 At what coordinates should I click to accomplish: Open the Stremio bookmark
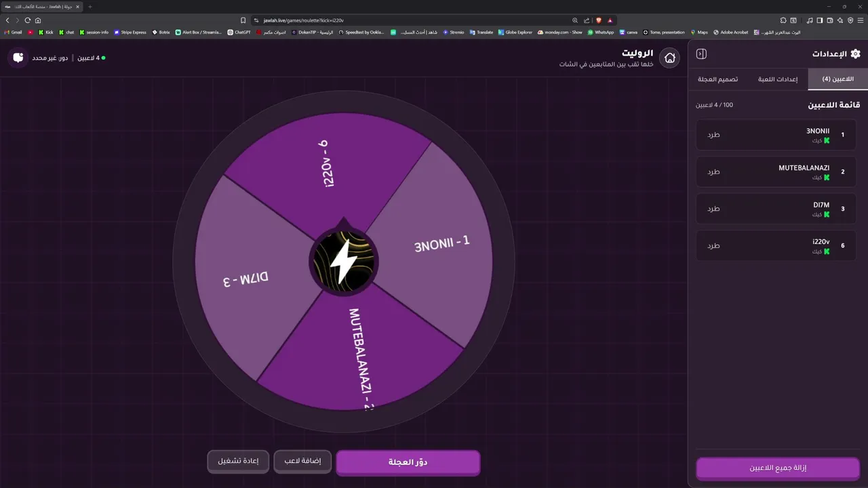click(x=452, y=32)
